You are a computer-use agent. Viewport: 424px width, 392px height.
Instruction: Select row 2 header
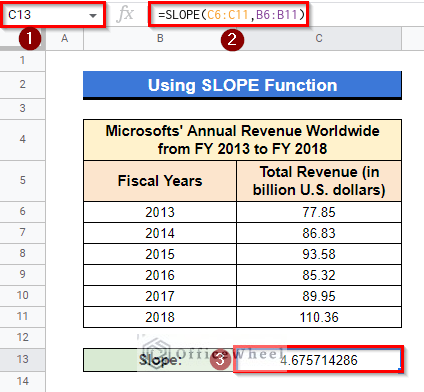22,85
